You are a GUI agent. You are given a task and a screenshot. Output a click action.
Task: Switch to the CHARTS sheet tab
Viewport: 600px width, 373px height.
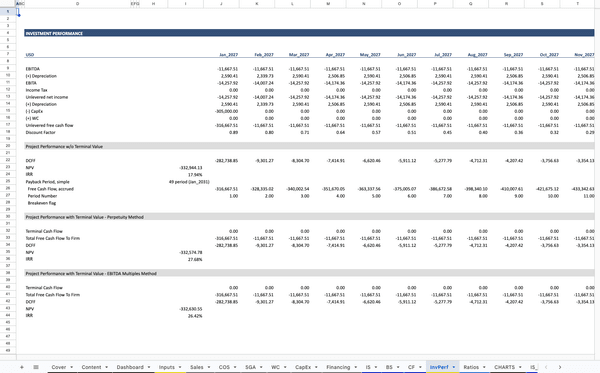(x=504, y=367)
